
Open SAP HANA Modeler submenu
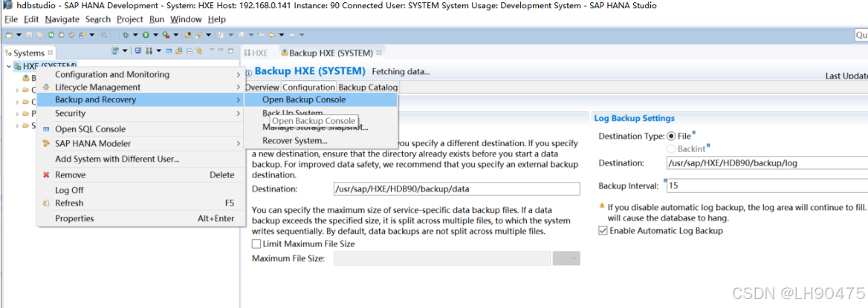(x=141, y=144)
